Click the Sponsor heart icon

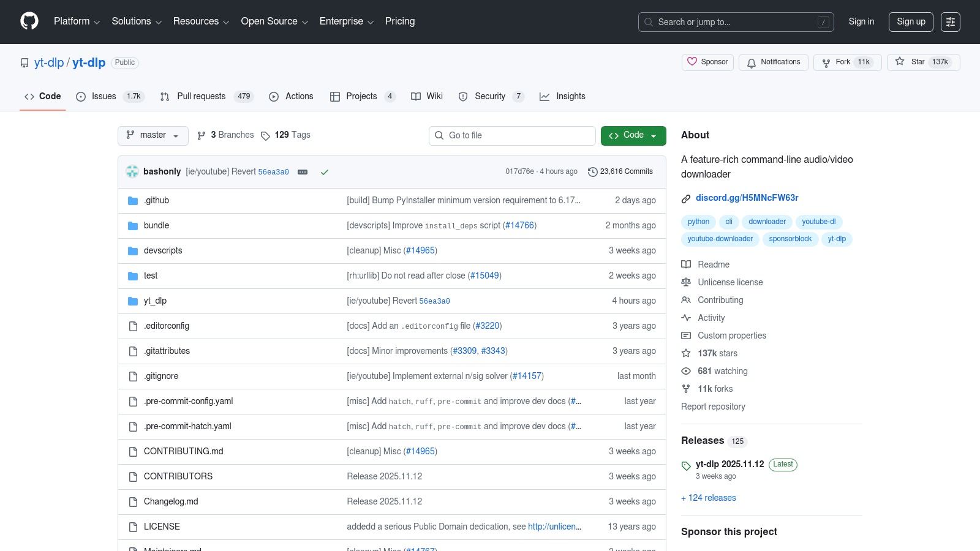click(692, 61)
